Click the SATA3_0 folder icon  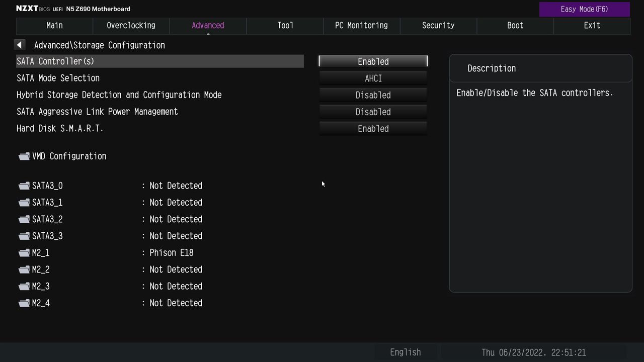[x=24, y=186]
